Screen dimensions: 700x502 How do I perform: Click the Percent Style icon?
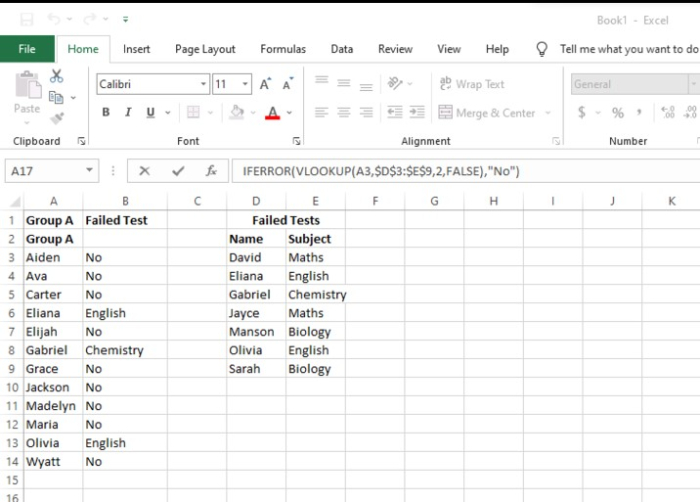618,113
